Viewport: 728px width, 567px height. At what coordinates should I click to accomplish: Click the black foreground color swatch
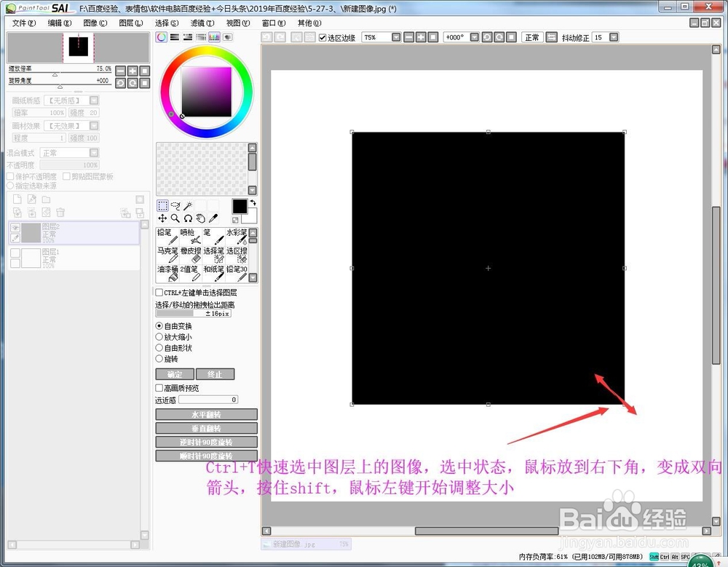tap(240, 207)
